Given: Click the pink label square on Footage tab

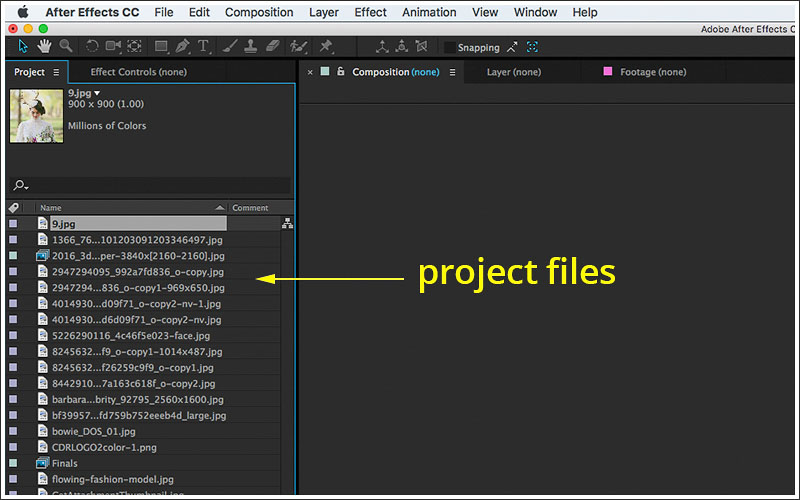Looking at the screenshot, I should (608, 71).
